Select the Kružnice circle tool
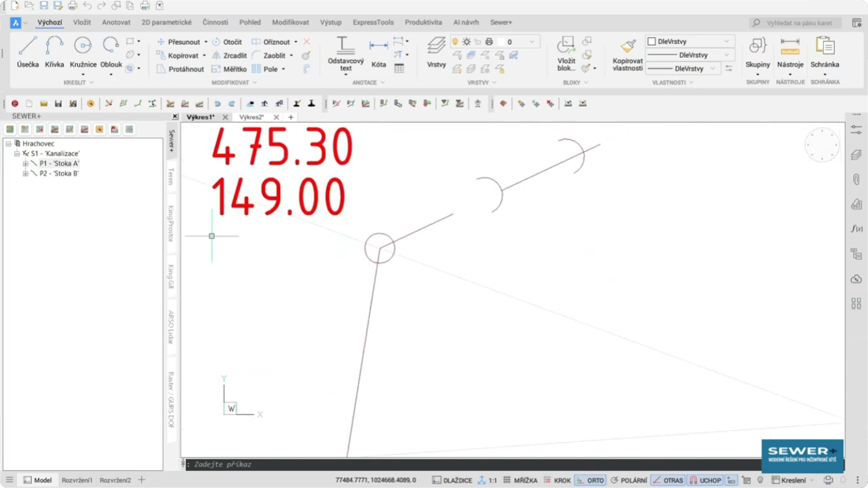Screen dimensions: 868x488 tap(83, 52)
